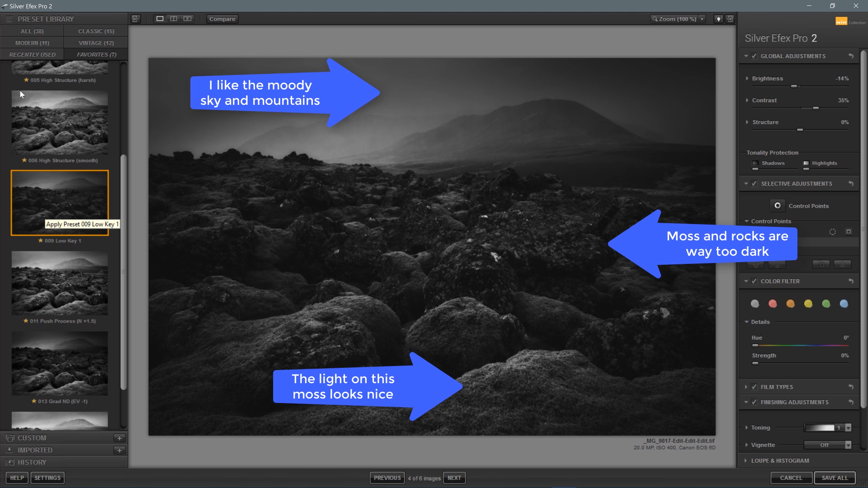Image resolution: width=868 pixels, height=488 pixels.
Task: Click Save All
Action: 835,478
